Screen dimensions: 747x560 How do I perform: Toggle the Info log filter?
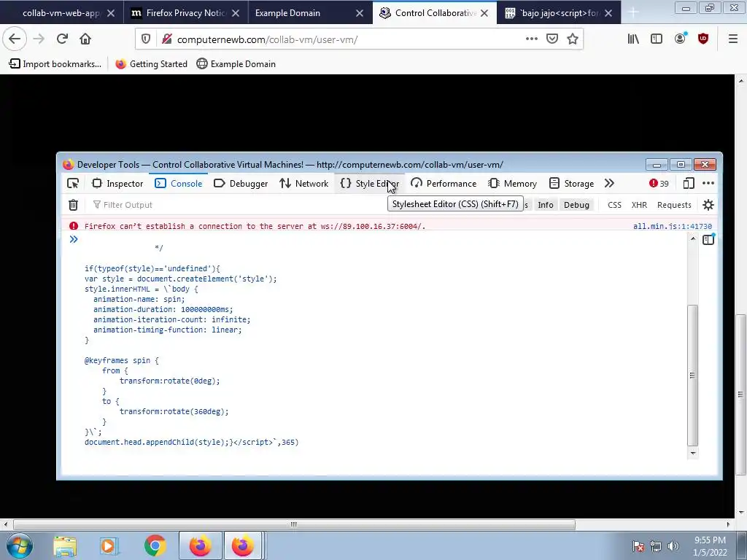click(546, 205)
